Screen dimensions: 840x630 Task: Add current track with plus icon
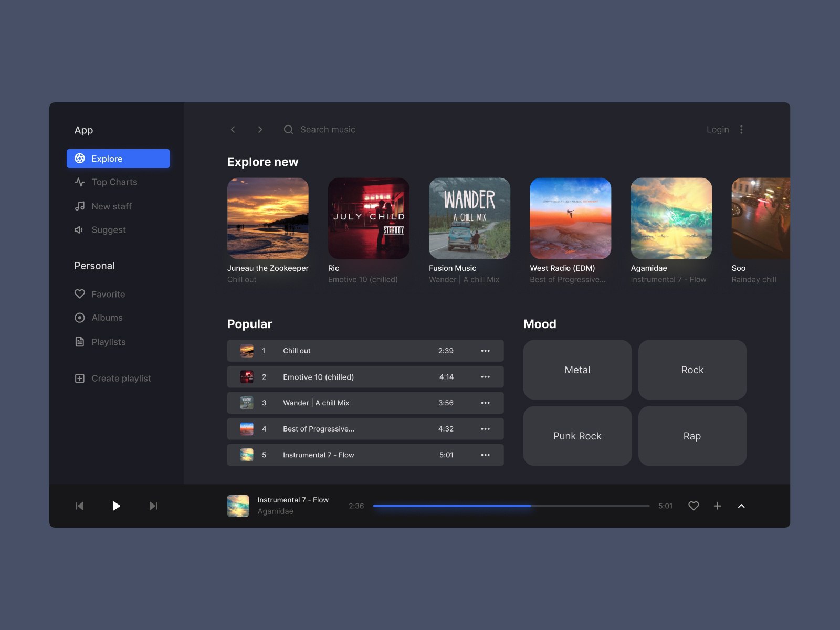(718, 506)
